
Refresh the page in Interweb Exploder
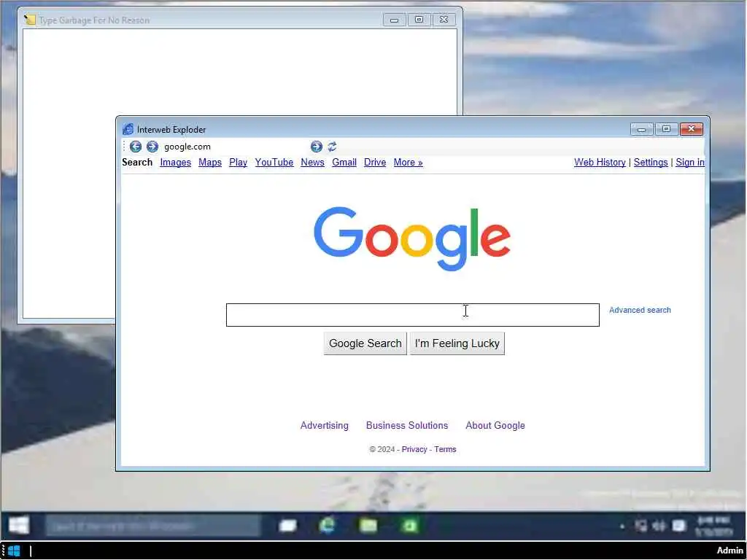(x=332, y=147)
